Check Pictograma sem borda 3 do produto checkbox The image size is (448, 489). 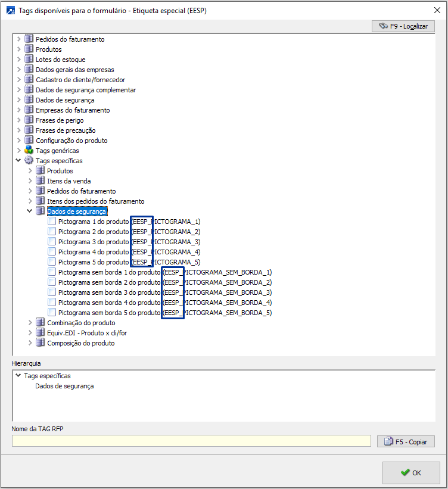click(x=52, y=292)
